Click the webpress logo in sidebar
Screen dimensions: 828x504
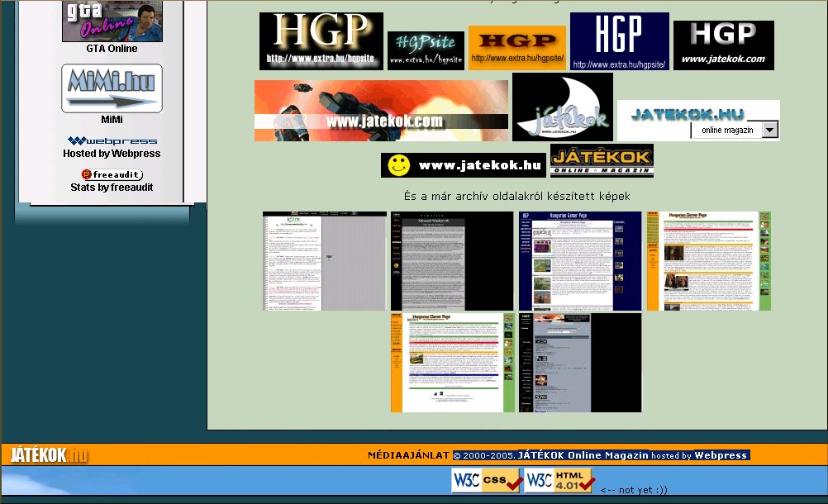click(112, 141)
